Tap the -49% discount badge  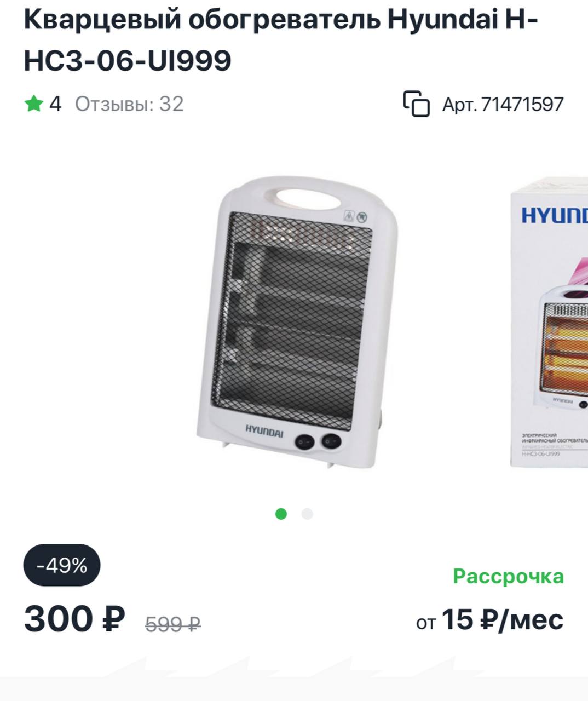click(62, 565)
